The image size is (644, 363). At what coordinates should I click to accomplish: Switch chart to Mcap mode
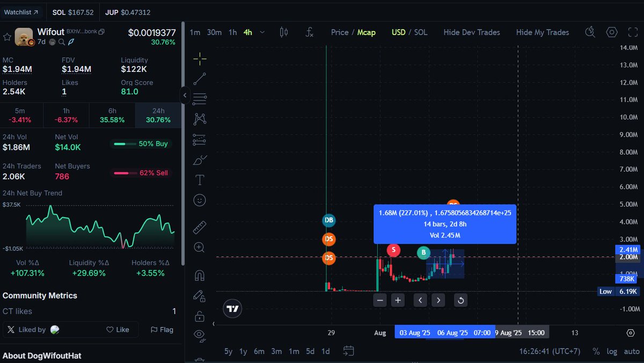[367, 32]
